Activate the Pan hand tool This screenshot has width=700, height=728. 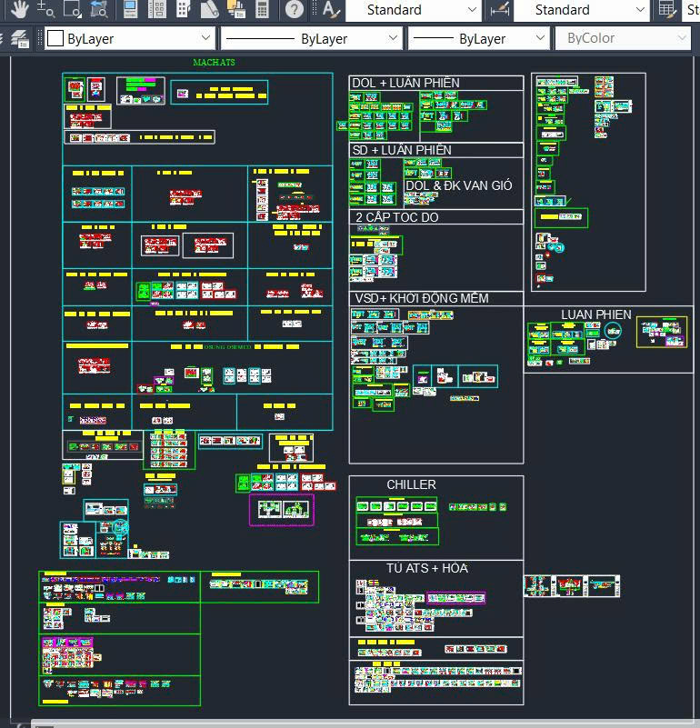[x=19, y=9]
